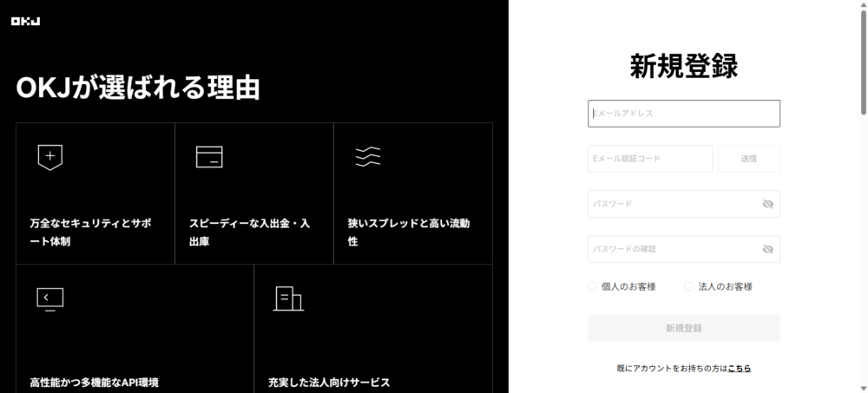Click into the Eメール認証コード field
Screen dimensions: 868x393
pos(649,159)
